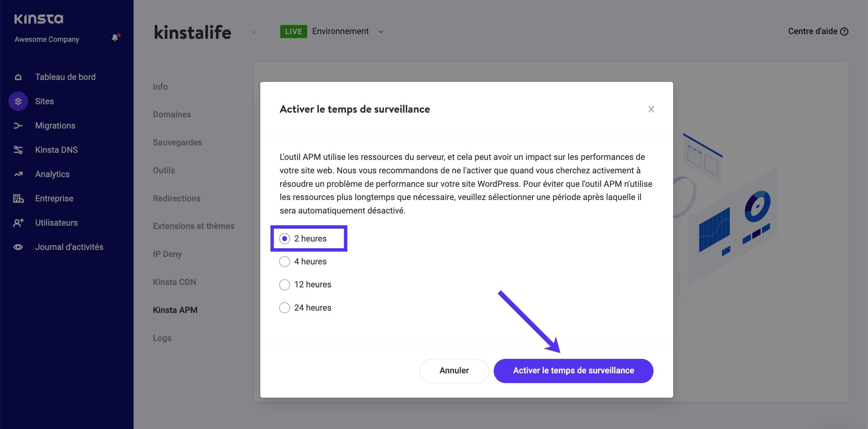Close the Activer le temps de surveillance dialog
The image size is (868, 429).
click(x=651, y=109)
